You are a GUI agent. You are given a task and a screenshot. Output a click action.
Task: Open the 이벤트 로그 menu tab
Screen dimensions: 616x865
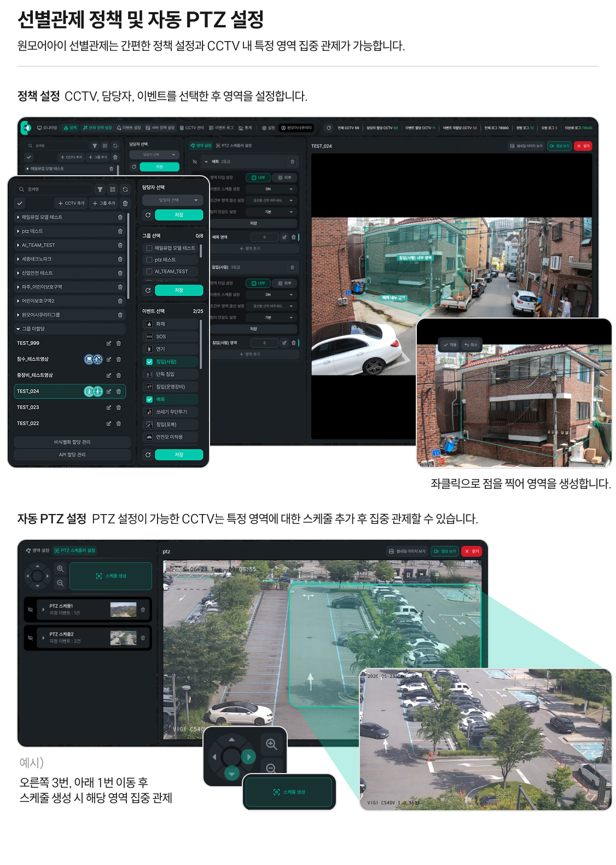click(221, 128)
